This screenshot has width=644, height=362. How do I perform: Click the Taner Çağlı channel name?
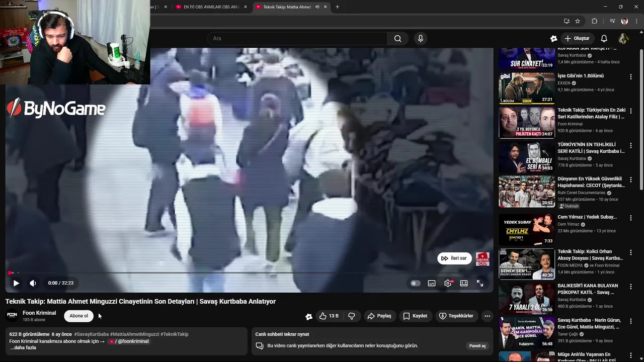coord(568,334)
